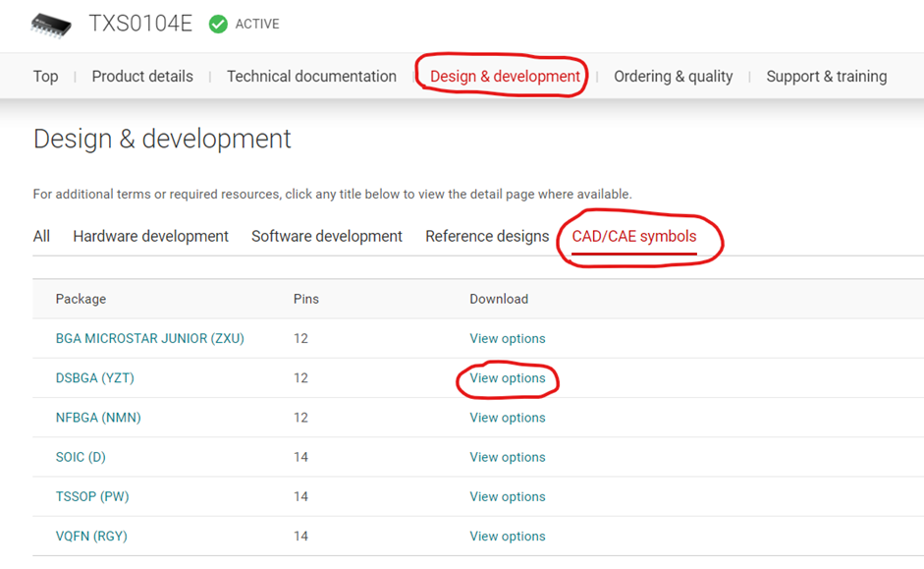Open Support & training section
Screen dimensions: 924x569
tap(826, 76)
